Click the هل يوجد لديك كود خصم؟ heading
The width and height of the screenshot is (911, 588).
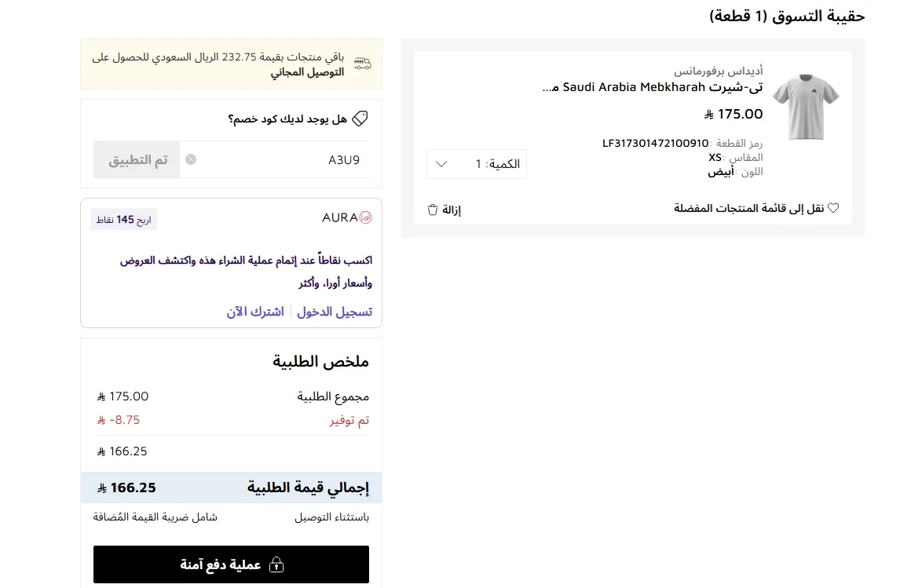[287, 119]
